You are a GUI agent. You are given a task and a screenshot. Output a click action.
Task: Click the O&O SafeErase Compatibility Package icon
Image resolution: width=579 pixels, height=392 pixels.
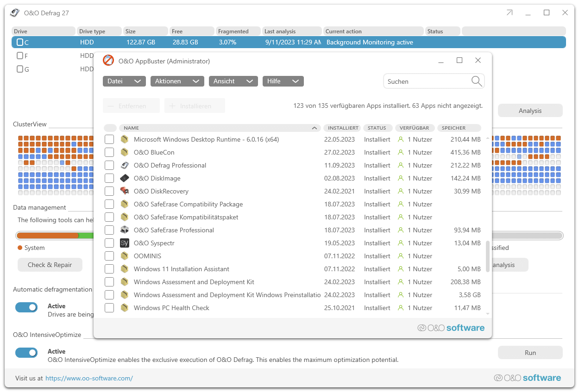click(x=124, y=204)
